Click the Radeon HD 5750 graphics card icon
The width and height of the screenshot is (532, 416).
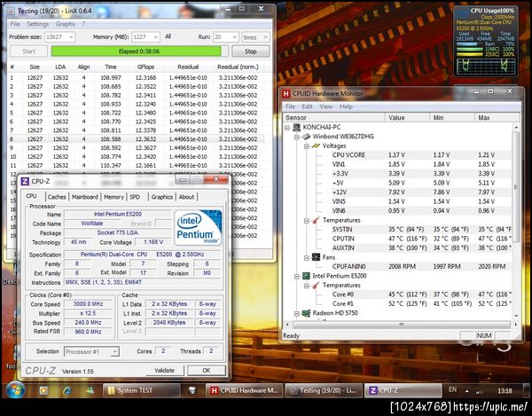[306, 313]
